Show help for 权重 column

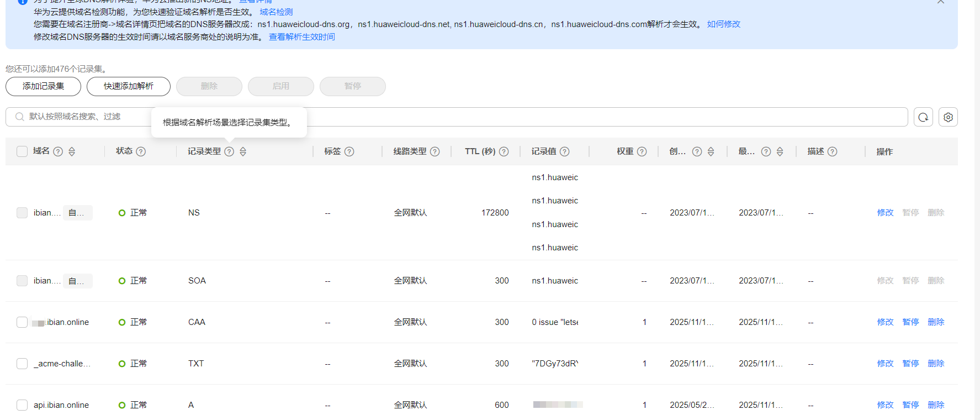point(642,151)
